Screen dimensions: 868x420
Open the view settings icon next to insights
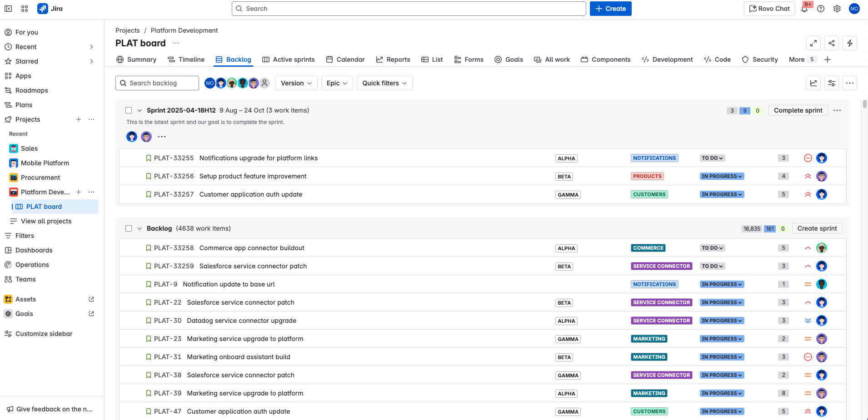tap(832, 83)
